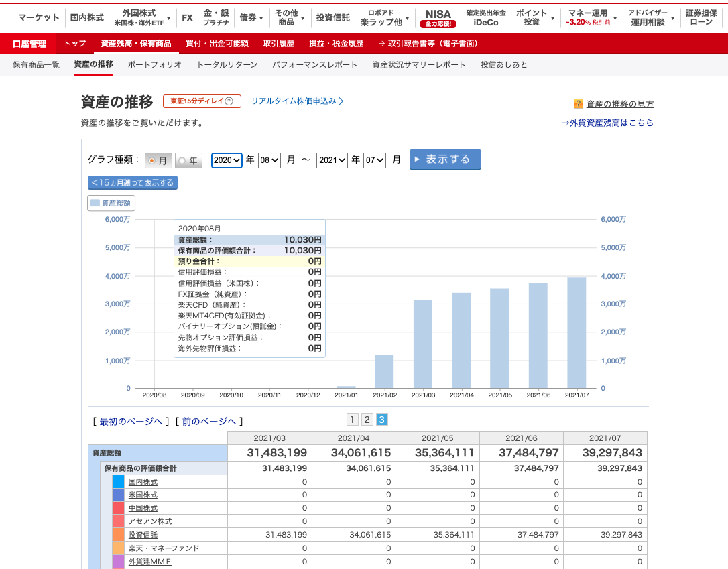Image resolution: width=728 pixels, height=569 pixels.
Task: Open the 中国株式 row link
Action: click(x=143, y=508)
